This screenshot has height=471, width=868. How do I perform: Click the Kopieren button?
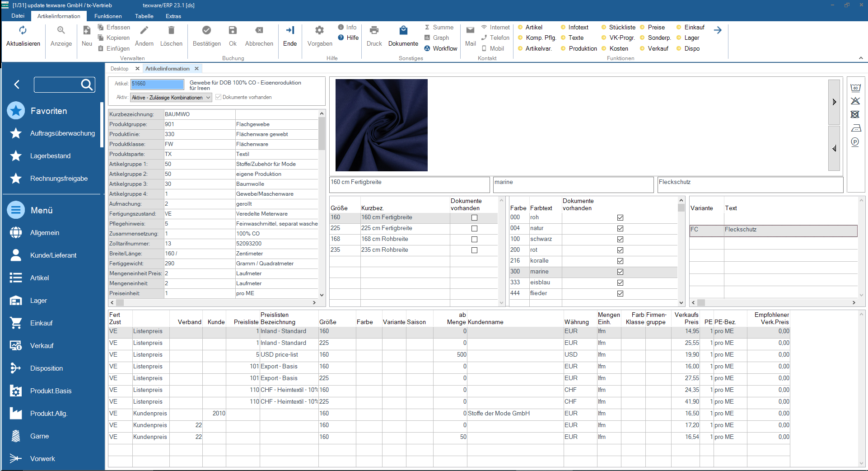[114, 38]
